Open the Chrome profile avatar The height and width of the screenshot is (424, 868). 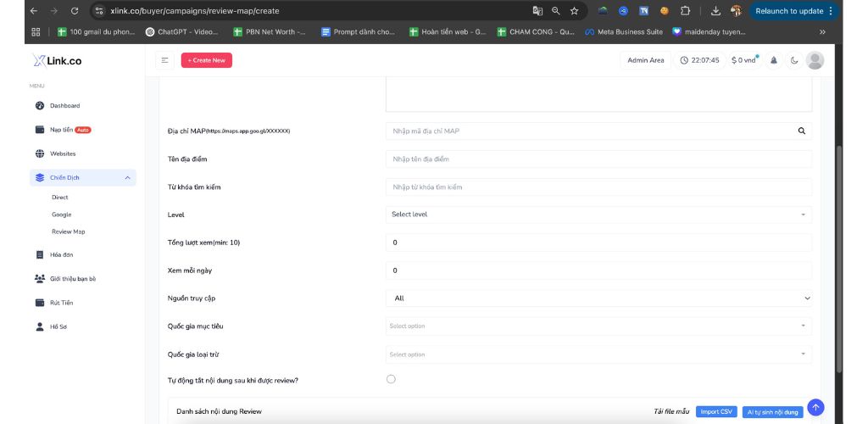[736, 10]
